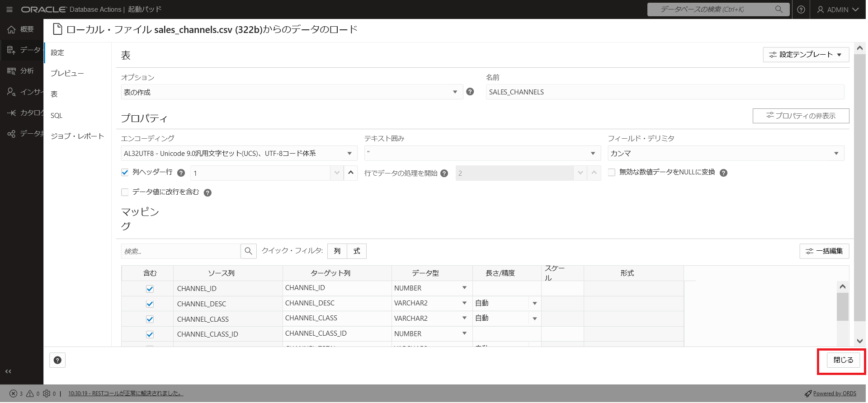Click help icon beside 行でデータの処理を開始
The width and height of the screenshot is (868, 403).
tap(444, 173)
